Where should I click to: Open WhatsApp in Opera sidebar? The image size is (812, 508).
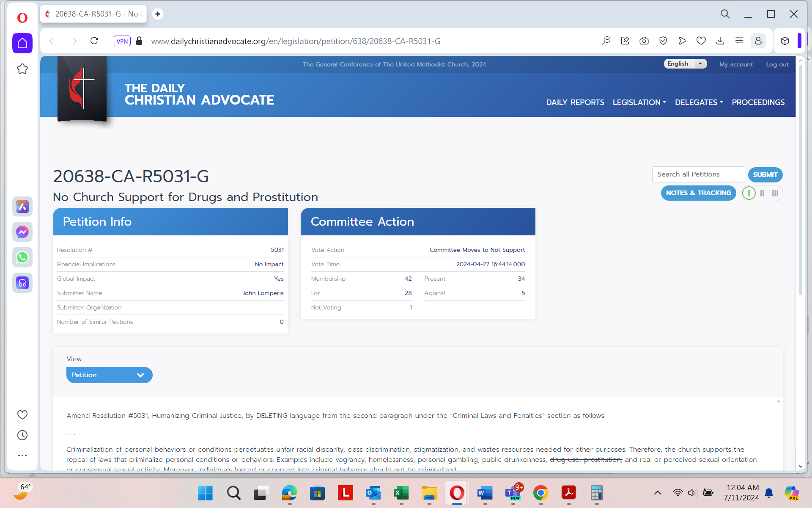22,257
